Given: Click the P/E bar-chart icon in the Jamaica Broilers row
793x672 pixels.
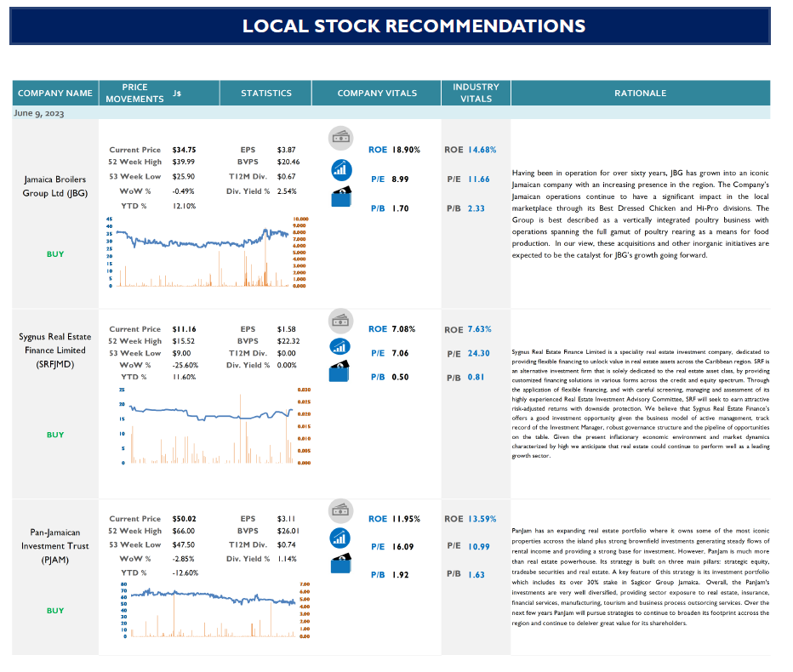Looking at the screenshot, I should 341,170.
